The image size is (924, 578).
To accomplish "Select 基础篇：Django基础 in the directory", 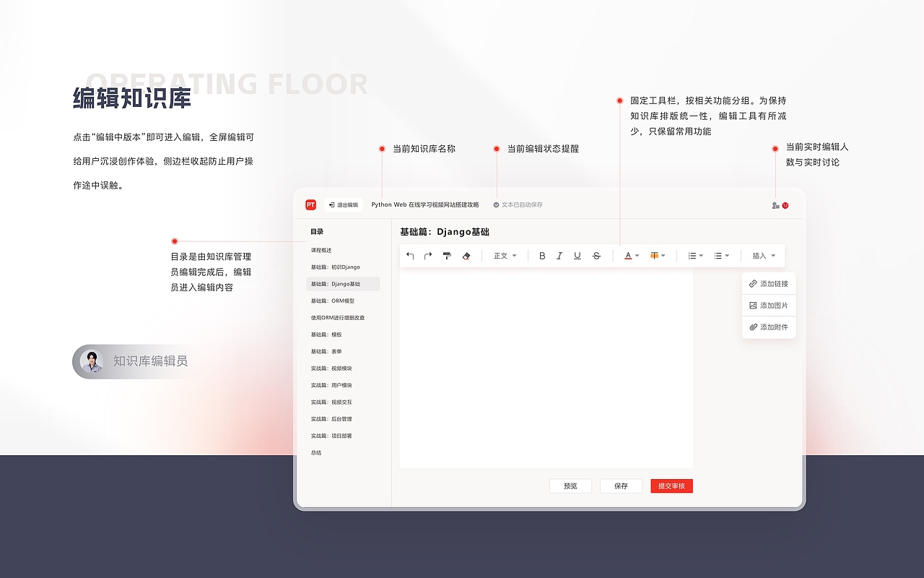I will click(343, 284).
